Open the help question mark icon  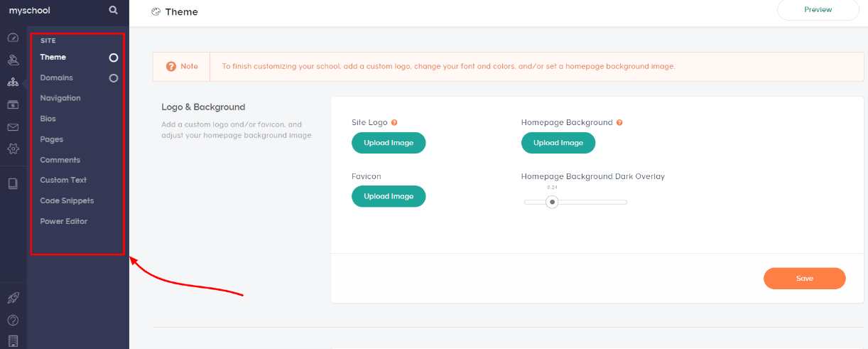(x=13, y=321)
